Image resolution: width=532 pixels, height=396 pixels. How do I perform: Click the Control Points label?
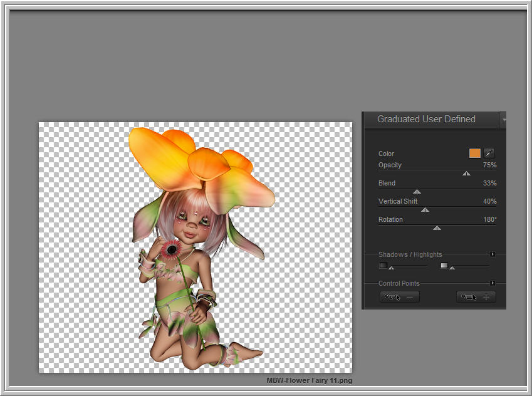[399, 283]
